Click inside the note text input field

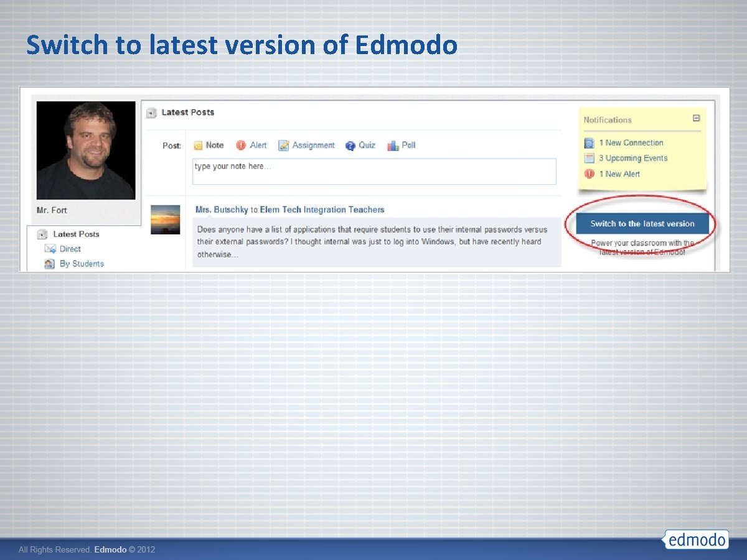click(x=374, y=171)
